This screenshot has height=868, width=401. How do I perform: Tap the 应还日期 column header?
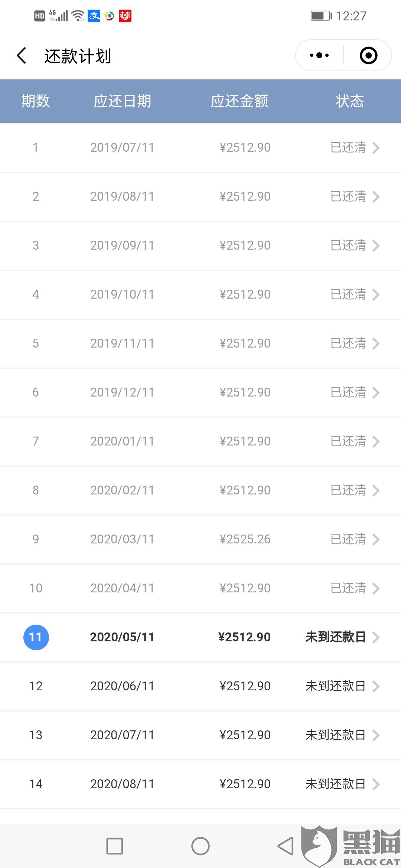click(x=122, y=101)
